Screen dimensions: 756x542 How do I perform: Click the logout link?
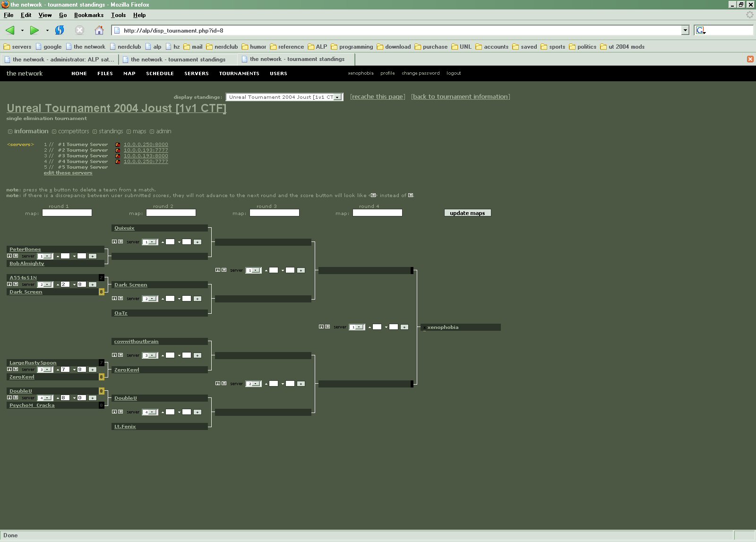pos(454,73)
